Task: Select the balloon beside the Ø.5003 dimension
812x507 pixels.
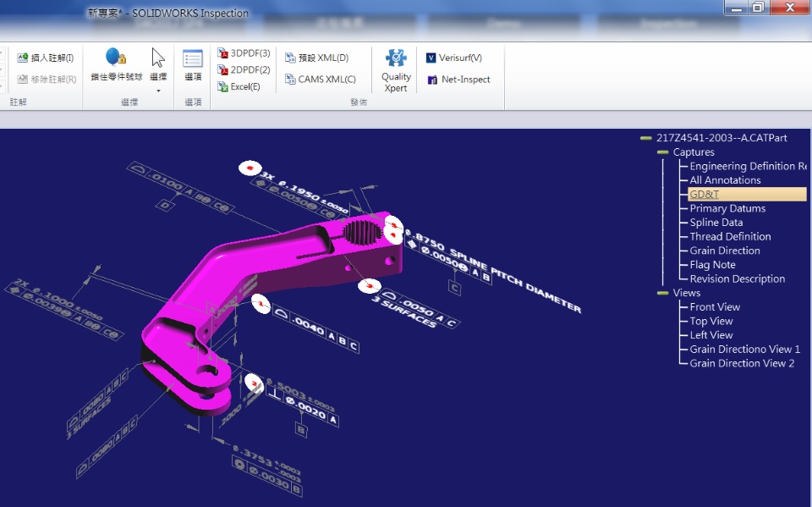Action: point(254,383)
